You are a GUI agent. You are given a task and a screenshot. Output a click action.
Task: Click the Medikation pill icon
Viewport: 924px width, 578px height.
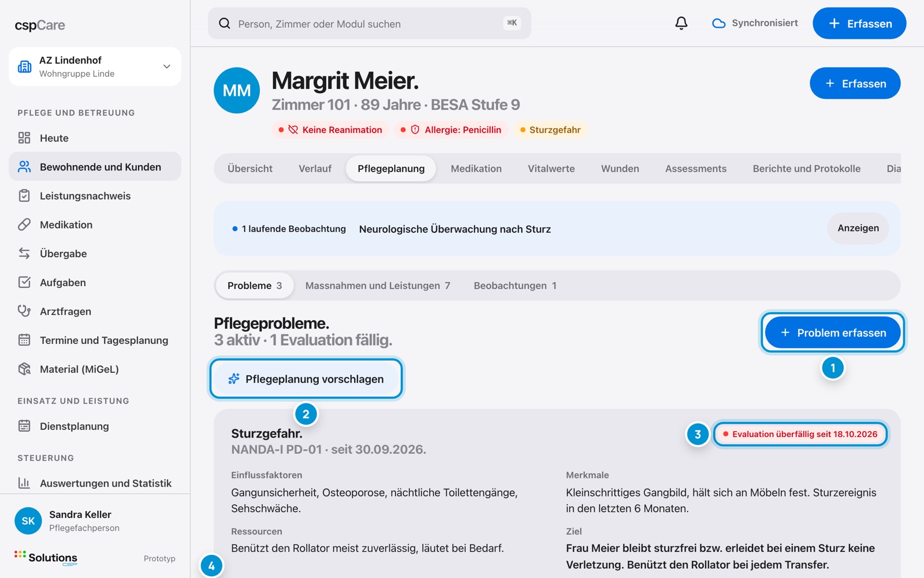(x=24, y=224)
